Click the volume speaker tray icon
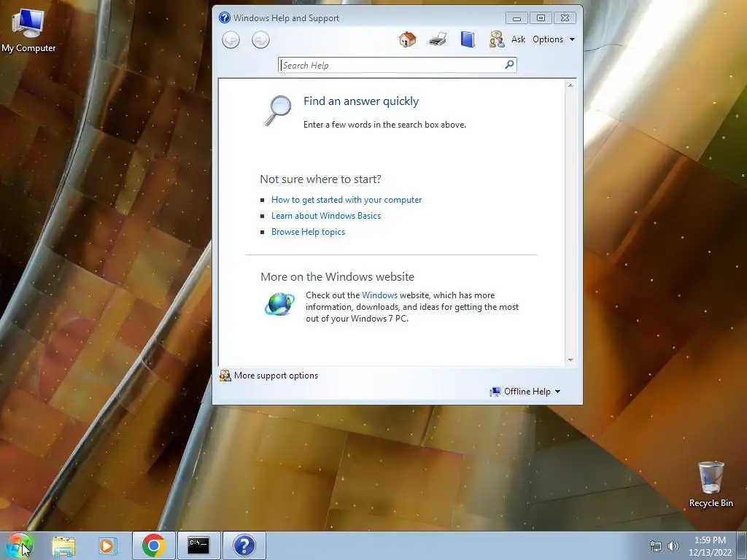The image size is (747, 560). [x=673, y=546]
